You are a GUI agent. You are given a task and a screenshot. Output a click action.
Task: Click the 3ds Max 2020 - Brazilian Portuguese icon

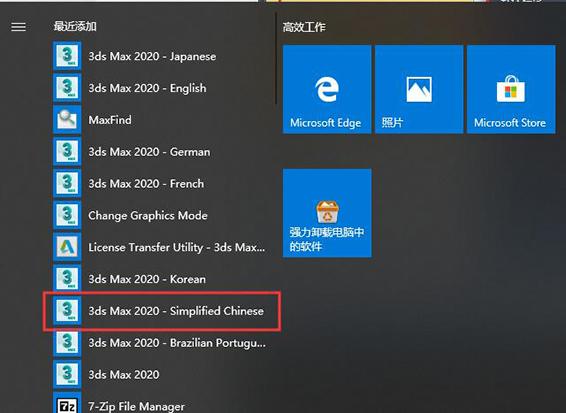(x=67, y=342)
